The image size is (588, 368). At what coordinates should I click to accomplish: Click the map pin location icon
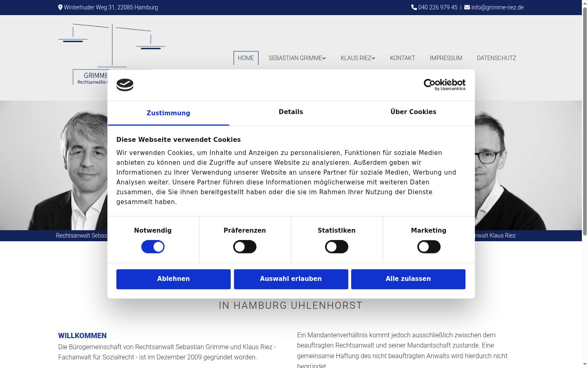click(x=60, y=7)
